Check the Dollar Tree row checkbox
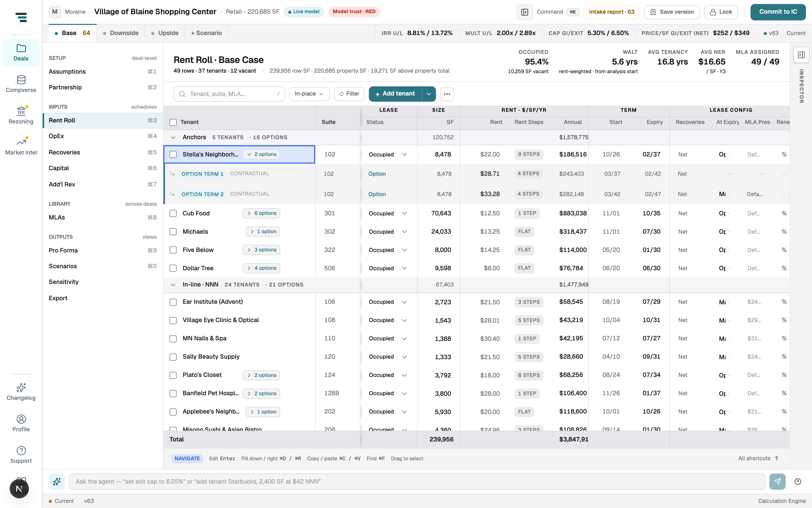 [173, 268]
